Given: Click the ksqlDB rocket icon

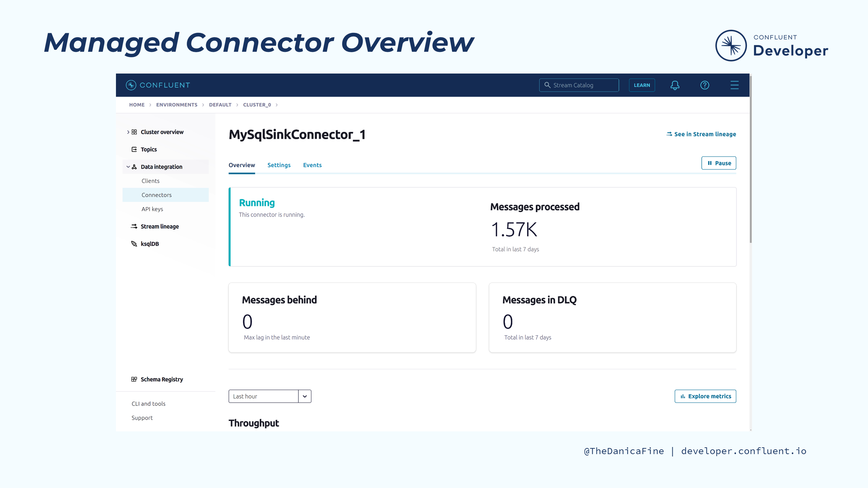Looking at the screenshot, I should [134, 244].
